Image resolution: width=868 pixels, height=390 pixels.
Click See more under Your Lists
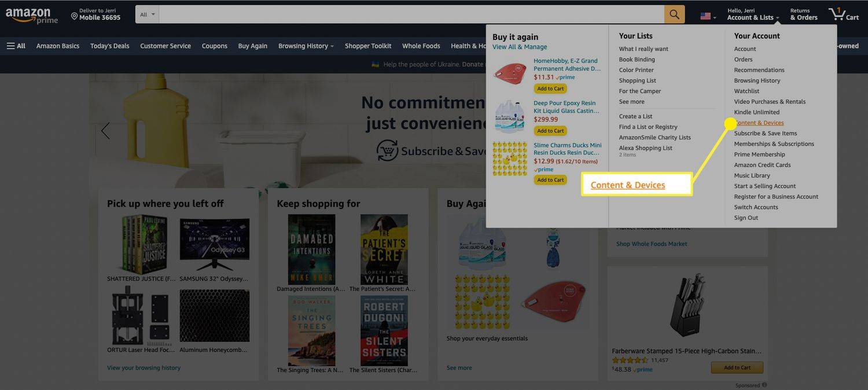632,101
